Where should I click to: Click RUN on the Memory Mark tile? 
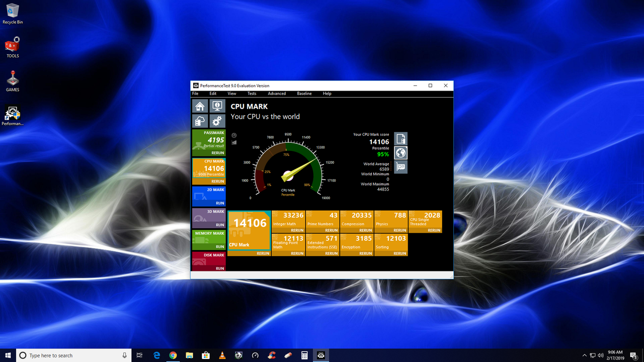click(220, 247)
